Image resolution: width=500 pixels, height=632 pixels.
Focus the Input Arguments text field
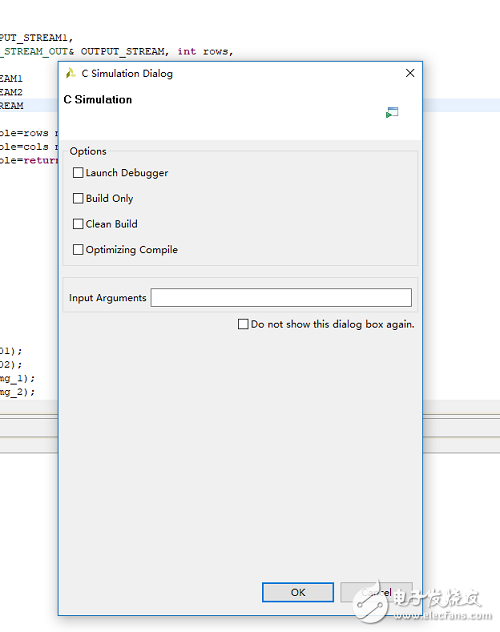coord(281,297)
